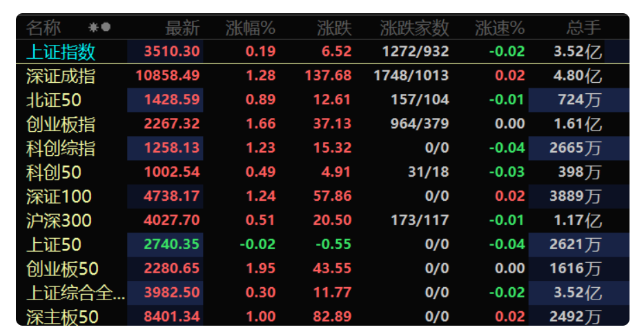Click the negative change value -0.55
This screenshot has width=644, height=334.
pyautogui.click(x=333, y=244)
